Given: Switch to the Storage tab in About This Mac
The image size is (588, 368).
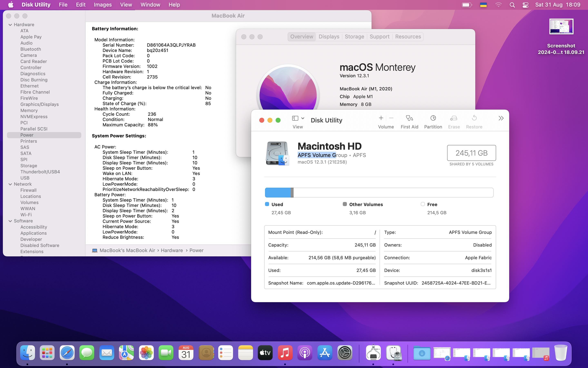Looking at the screenshot, I should tap(354, 37).
